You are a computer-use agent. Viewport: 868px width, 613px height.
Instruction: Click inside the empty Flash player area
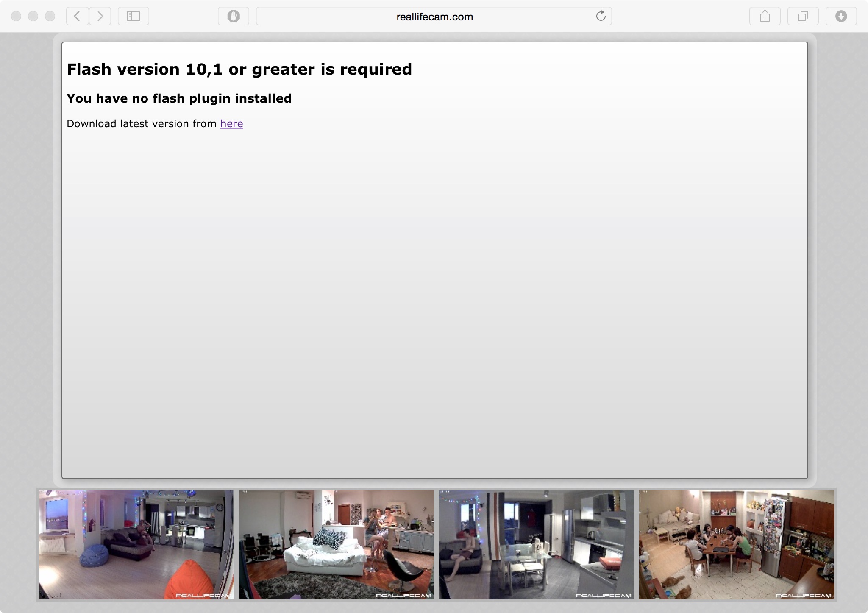[434, 297]
